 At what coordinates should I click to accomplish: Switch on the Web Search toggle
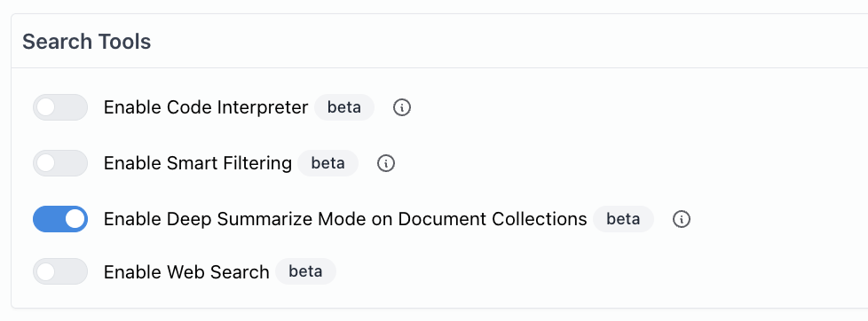tap(60, 271)
